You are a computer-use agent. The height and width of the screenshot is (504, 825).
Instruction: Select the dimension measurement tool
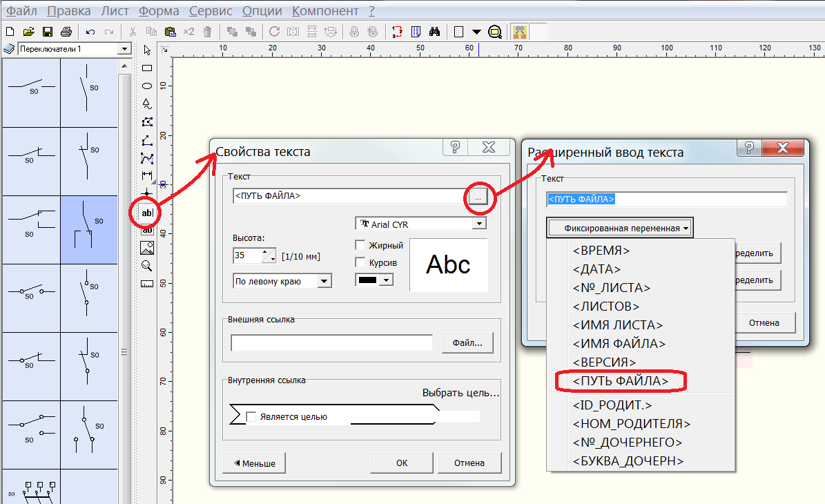pyautogui.click(x=147, y=176)
